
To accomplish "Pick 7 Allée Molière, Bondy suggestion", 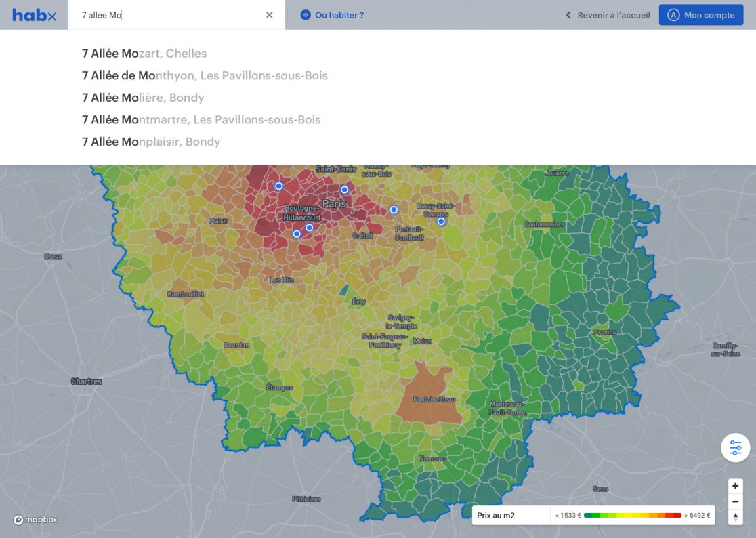I will point(143,98).
